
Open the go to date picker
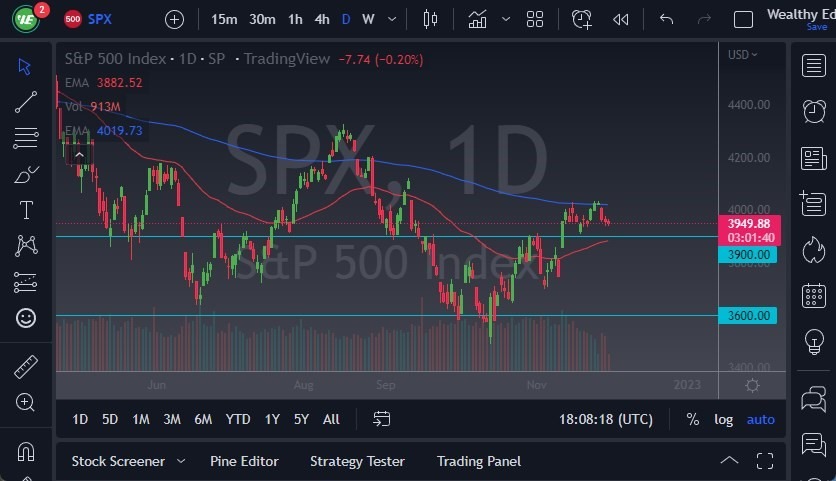coord(381,419)
